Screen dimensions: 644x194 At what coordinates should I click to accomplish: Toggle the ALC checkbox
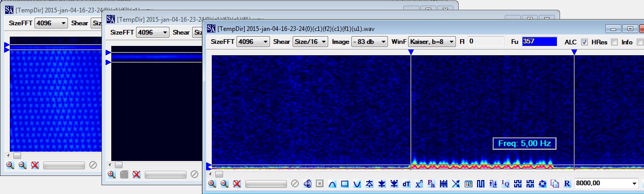point(584,42)
